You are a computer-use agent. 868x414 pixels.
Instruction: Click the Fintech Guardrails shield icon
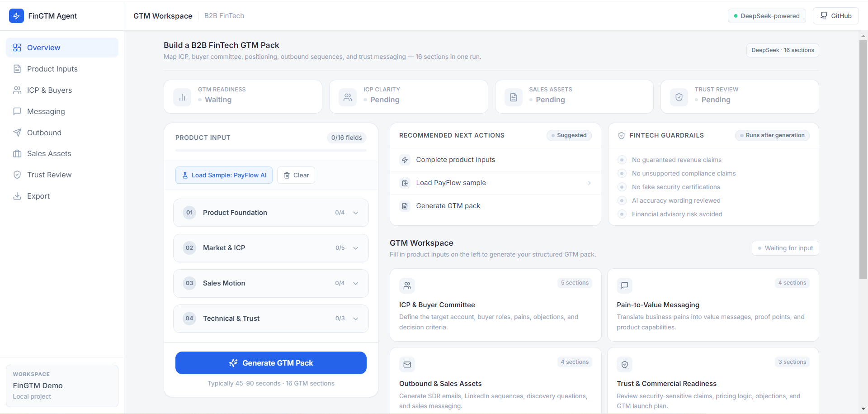coord(622,135)
